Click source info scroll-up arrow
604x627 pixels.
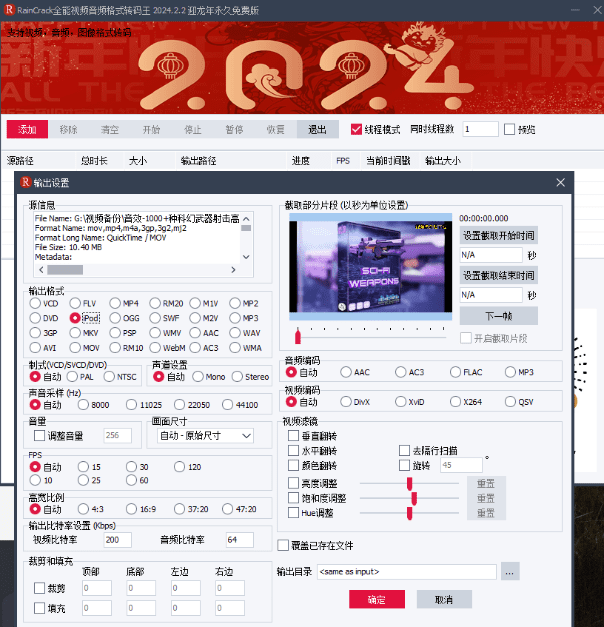coord(246,219)
